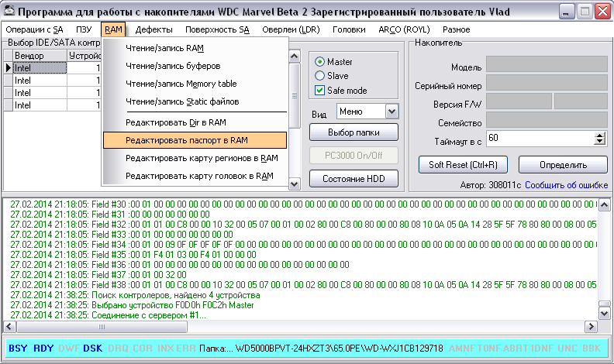Open the Вид dropdown showing Меню
Screen dimensions: 614x364
[x=367, y=112]
